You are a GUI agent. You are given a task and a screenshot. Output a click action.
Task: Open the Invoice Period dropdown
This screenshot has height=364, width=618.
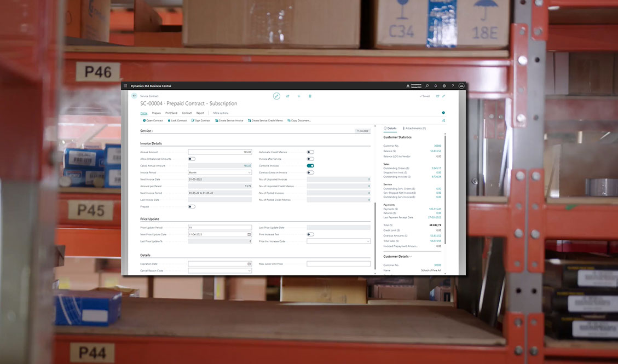(250, 172)
